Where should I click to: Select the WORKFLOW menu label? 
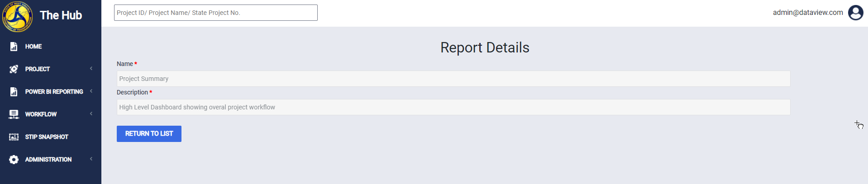point(41,114)
